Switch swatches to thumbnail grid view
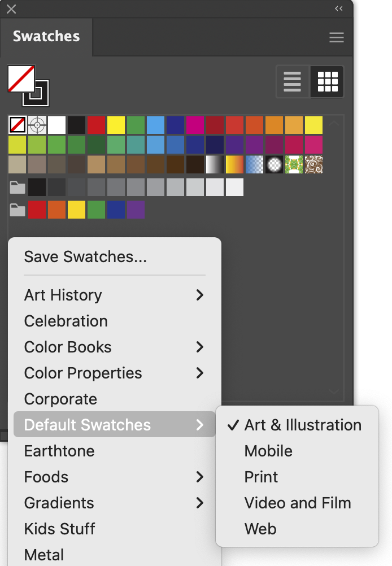Viewport: 392px width, 566px height. [328, 81]
